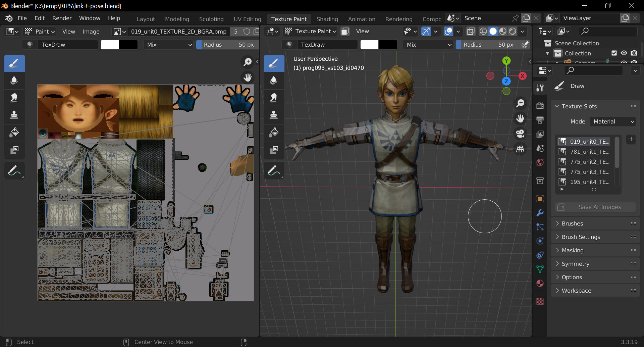644x347 pixels.
Task: Switch between perspective and orthographic view
Action: coord(520,149)
